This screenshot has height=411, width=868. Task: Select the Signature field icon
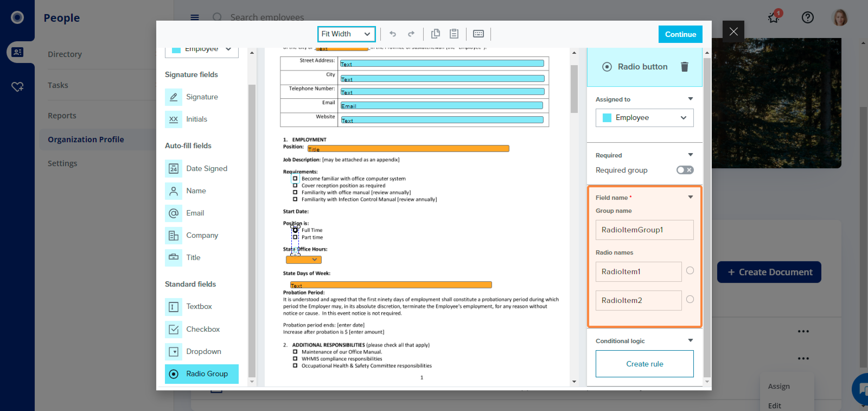[174, 97]
